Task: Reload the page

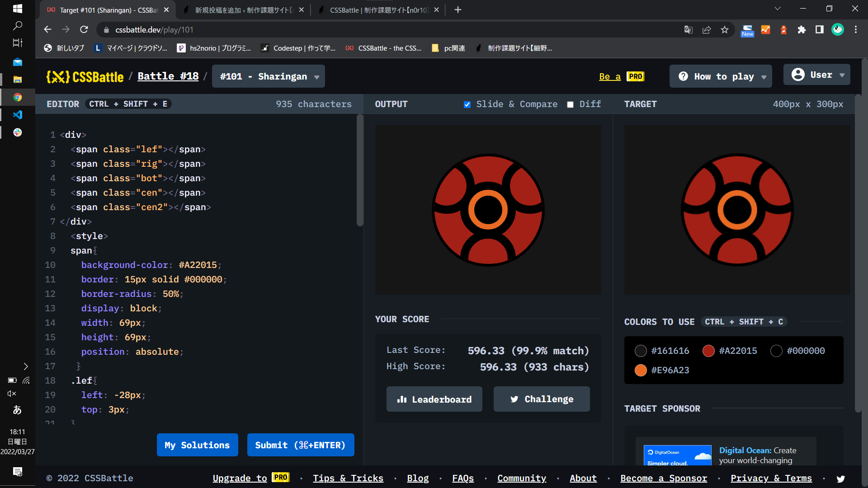Action: coord(84,29)
